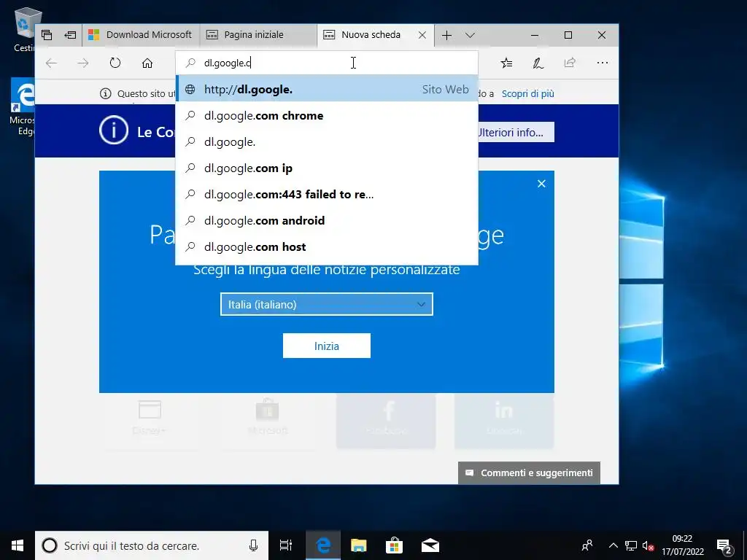Click the address bar with dl.google.c

[x=327, y=63]
